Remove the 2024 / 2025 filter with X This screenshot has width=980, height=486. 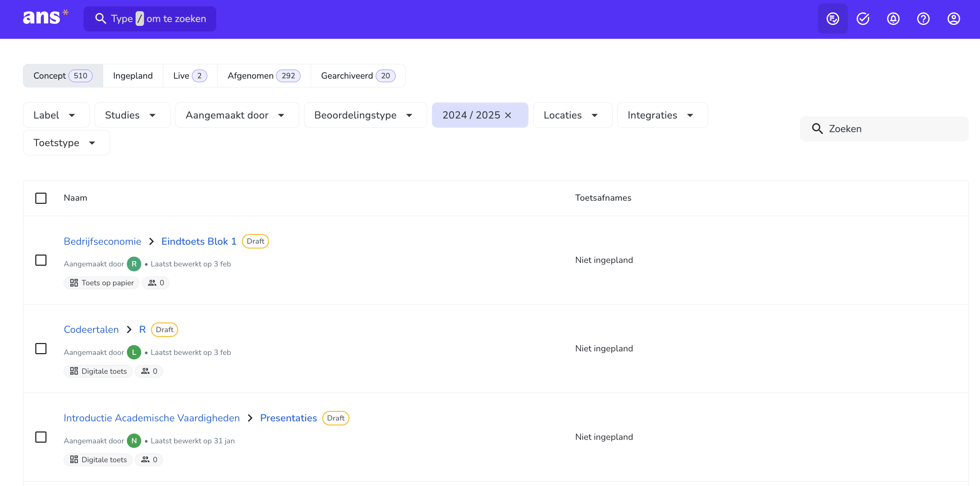coord(508,115)
